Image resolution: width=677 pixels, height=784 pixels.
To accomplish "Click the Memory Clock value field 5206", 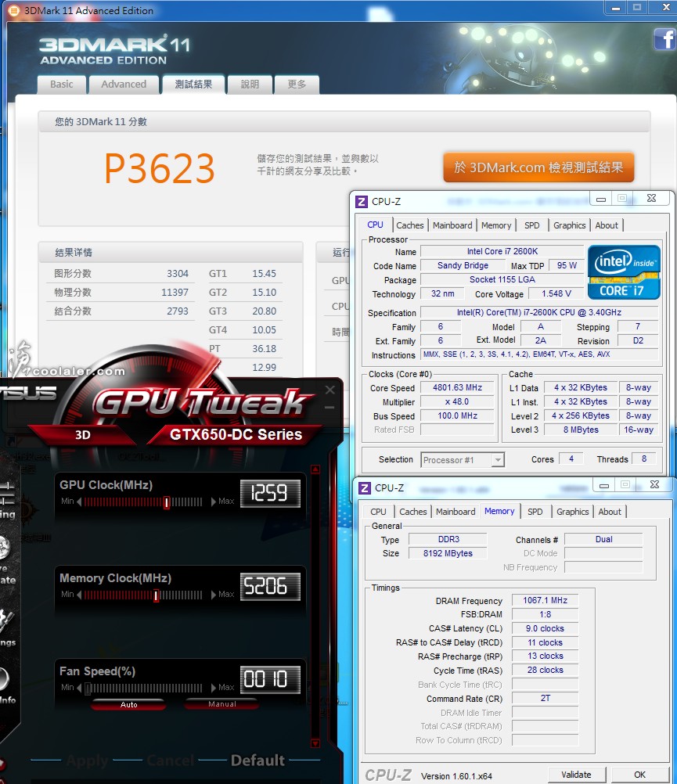I will point(270,587).
